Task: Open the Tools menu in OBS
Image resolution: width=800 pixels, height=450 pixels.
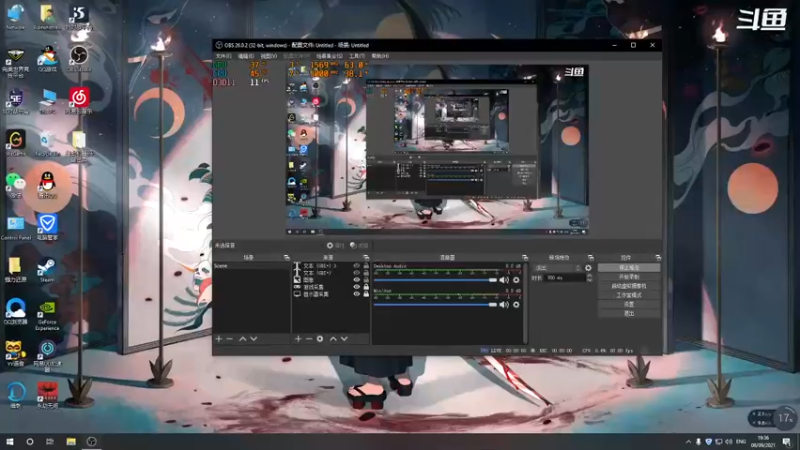Action: 357,56
